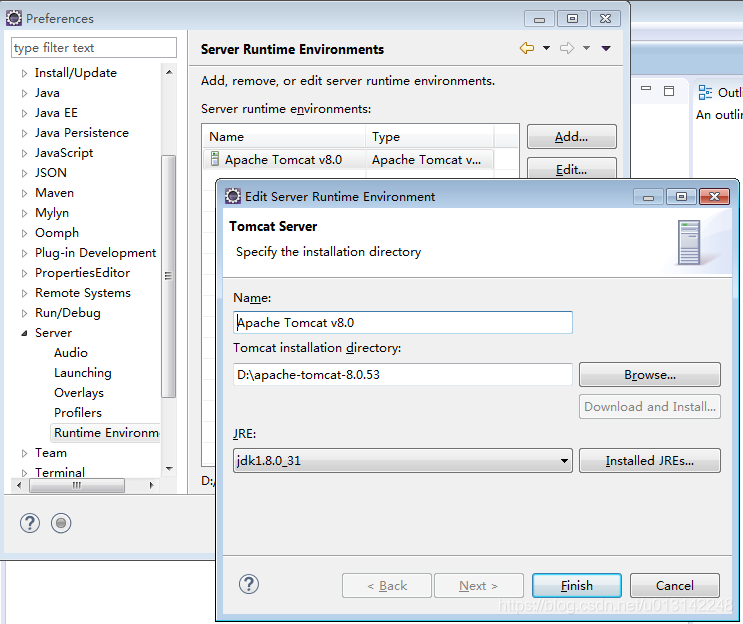Expand the Run/Debug tree node
This screenshot has height=624, width=743.
pyautogui.click(x=25, y=313)
